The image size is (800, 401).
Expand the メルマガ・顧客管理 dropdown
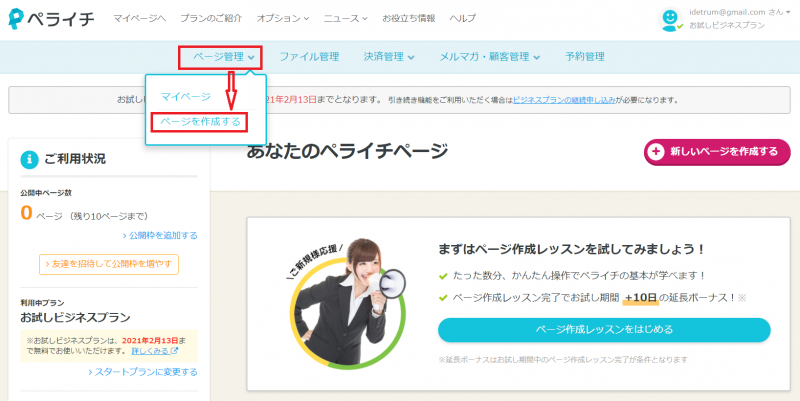pyautogui.click(x=490, y=57)
